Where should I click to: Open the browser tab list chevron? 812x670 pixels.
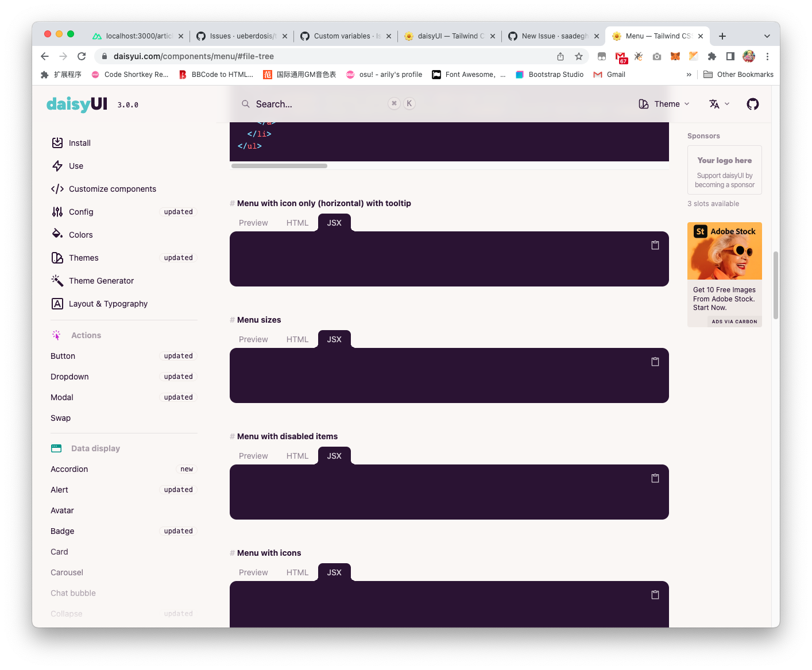(x=768, y=36)
